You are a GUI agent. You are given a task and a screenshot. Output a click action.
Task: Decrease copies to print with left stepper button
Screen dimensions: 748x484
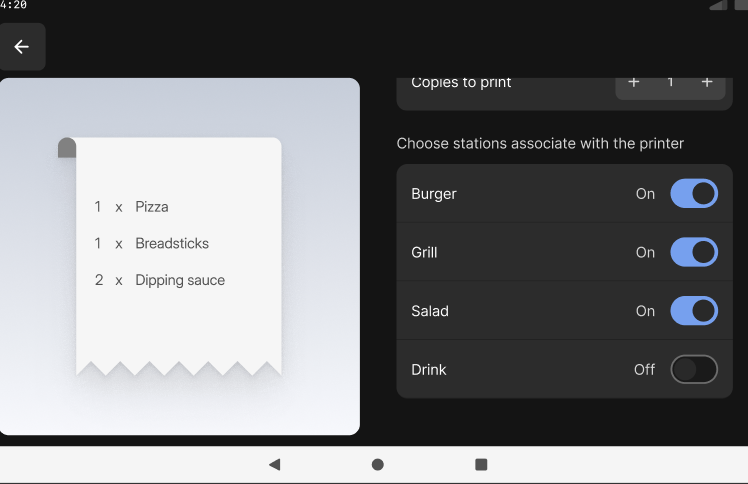pos(634,82)
